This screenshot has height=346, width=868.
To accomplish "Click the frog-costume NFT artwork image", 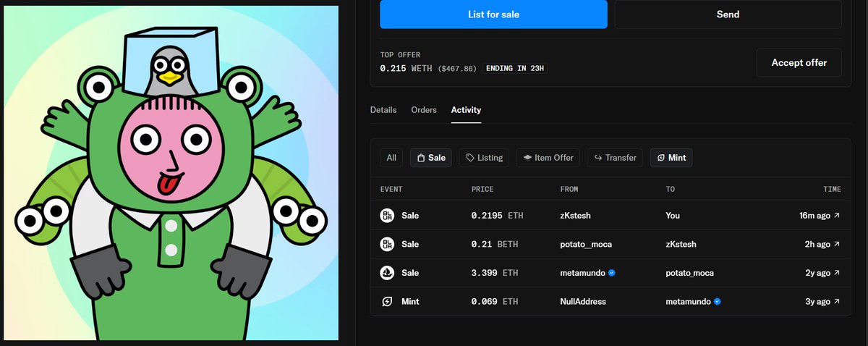I will (x=169, y=172).
